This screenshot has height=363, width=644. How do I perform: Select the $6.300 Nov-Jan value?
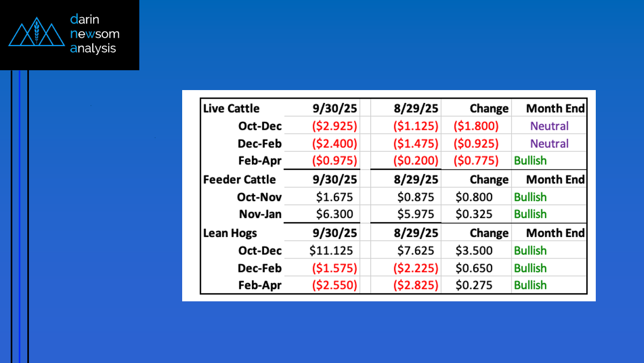coord(335,214)
